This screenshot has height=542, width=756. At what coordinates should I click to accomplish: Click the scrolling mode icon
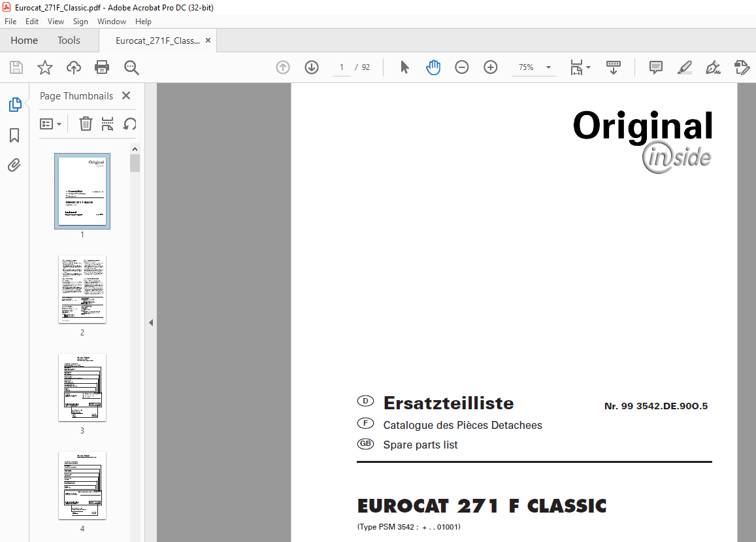tap(614, 67)
